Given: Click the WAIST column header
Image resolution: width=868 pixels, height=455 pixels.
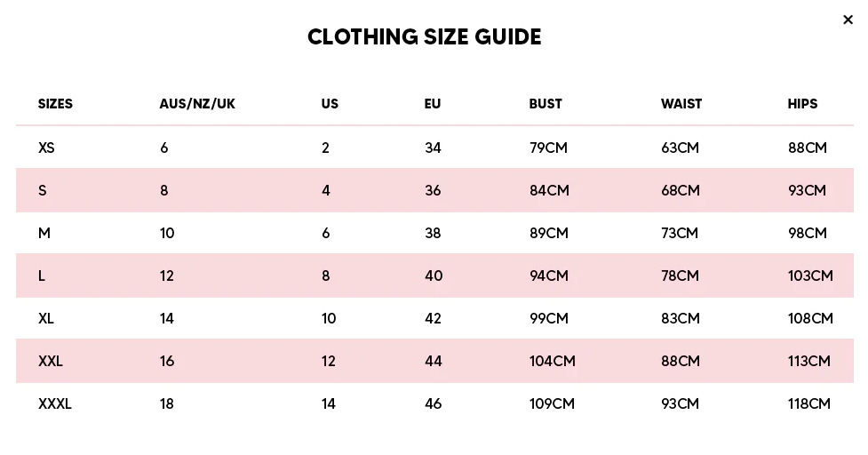Looking at the screenshot, I should (681, 104).
